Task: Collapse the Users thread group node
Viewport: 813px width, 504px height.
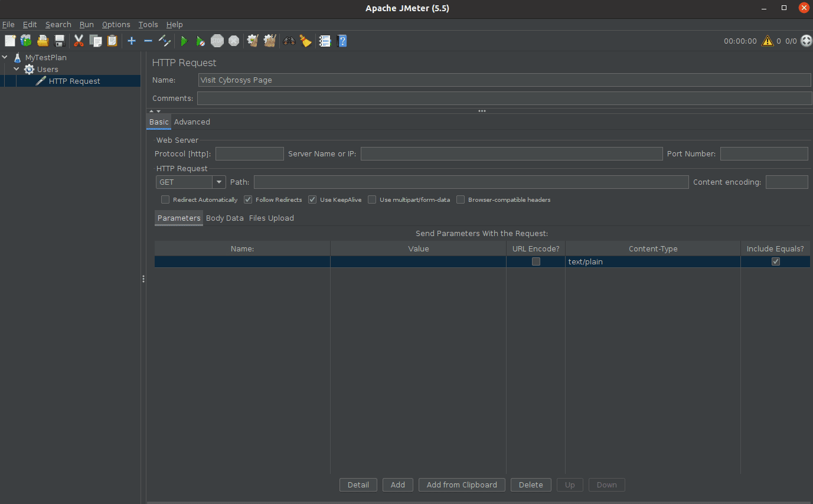Action: [17, 69]
